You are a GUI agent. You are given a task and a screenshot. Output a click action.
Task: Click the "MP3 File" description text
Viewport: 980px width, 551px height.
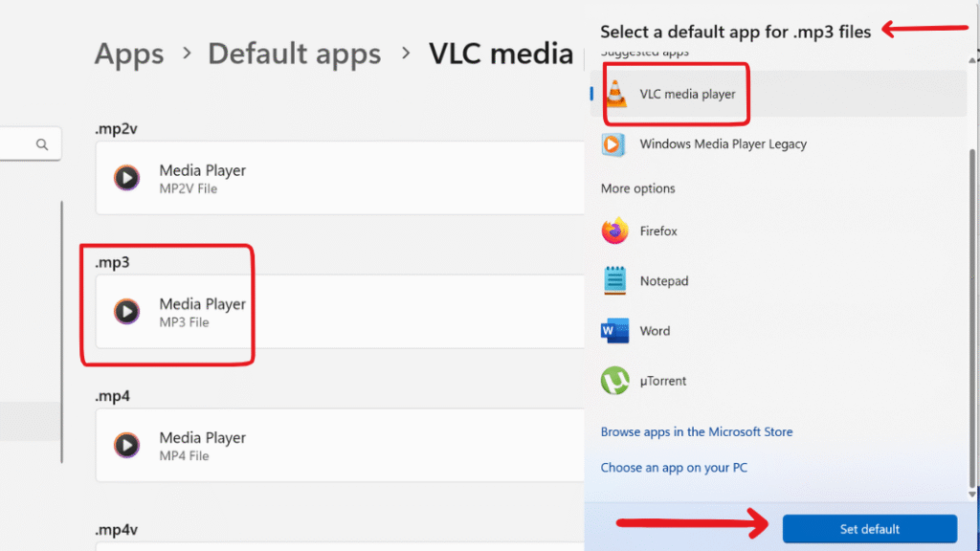point(184,322)
